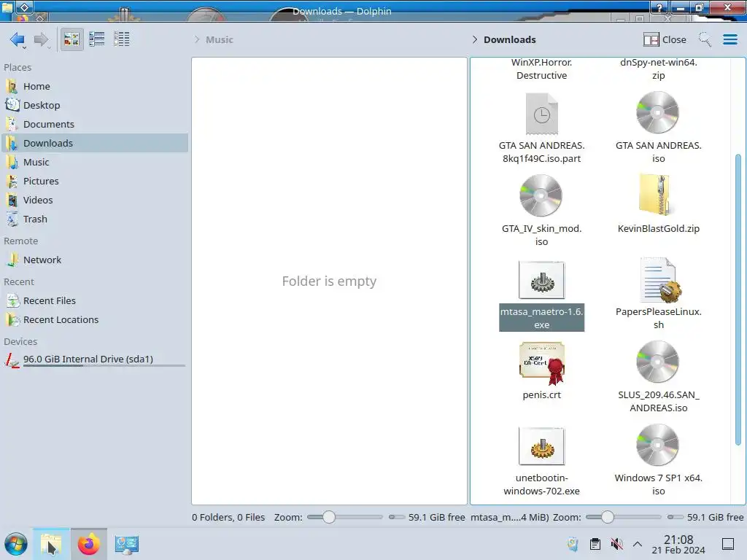Select penis.crt certificate icon

542,363
